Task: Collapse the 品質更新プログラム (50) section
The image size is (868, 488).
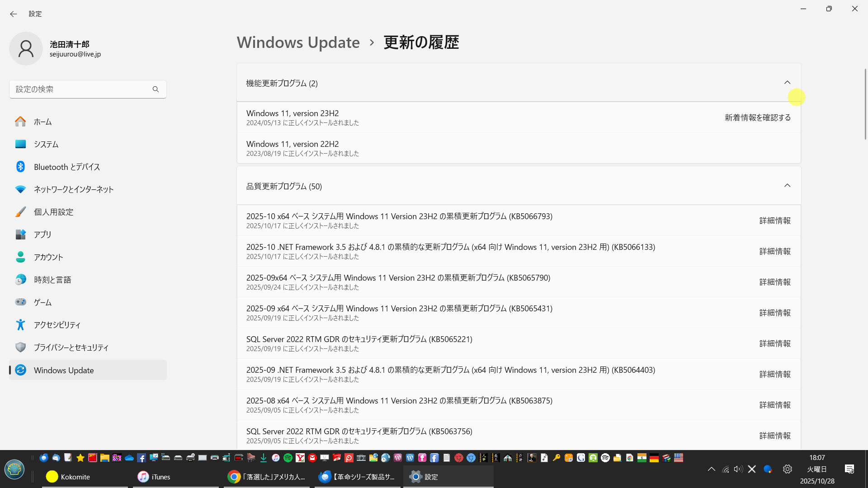Action: [787, 186]
